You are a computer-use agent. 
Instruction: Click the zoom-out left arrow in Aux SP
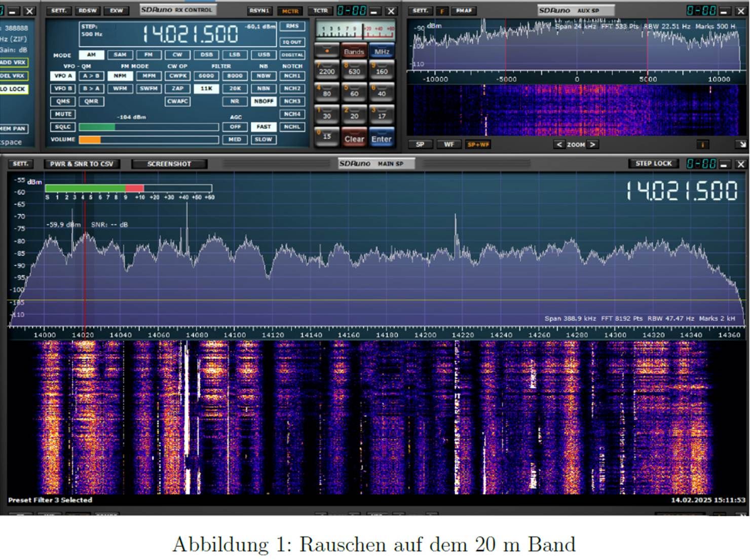pyautogui.click(x=559, y=144)
